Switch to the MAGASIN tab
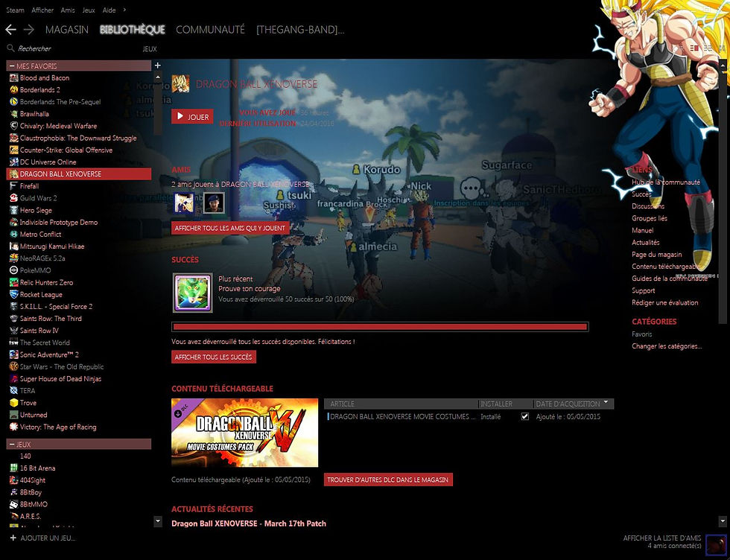Screen dimensions: 730x560 [66, 30]
